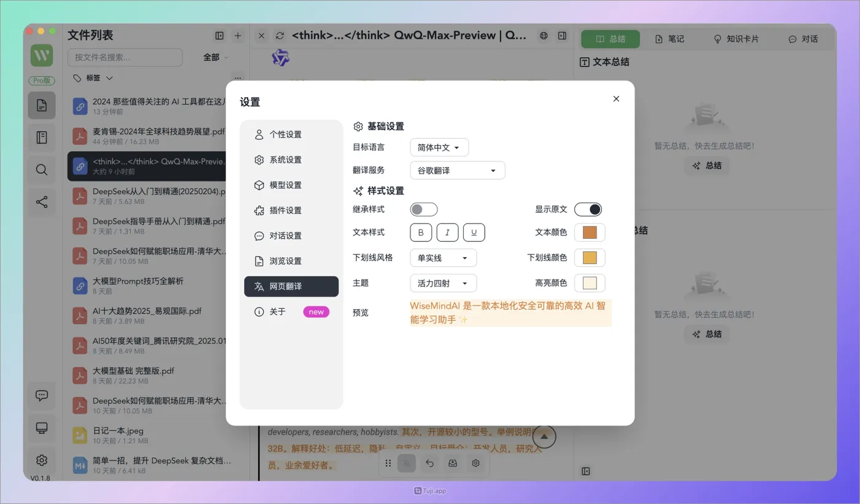Open the chat bubble icon in left sidebar

pos(42,396)
